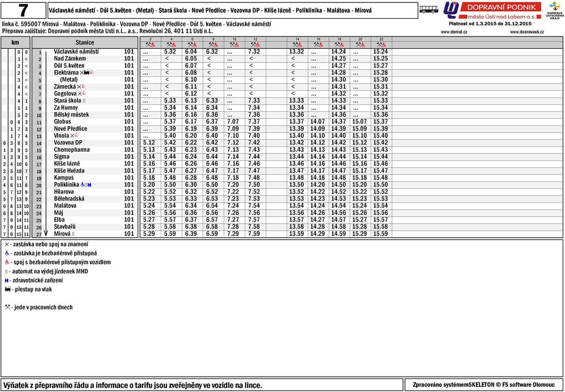The width and height of the screenshot is (565, 392).
Task: Select the Klíše lázně stop name
Action: pyautogui.click(x=67, y=164)
